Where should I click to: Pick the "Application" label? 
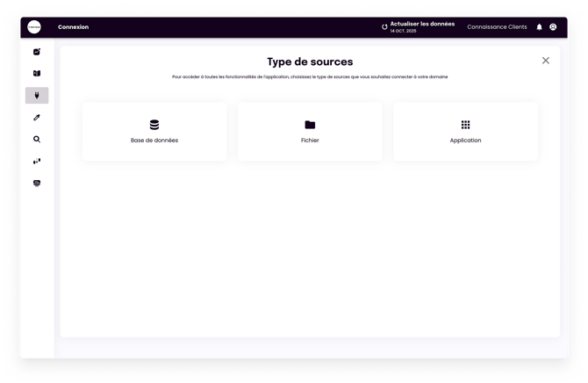point(465,141)
